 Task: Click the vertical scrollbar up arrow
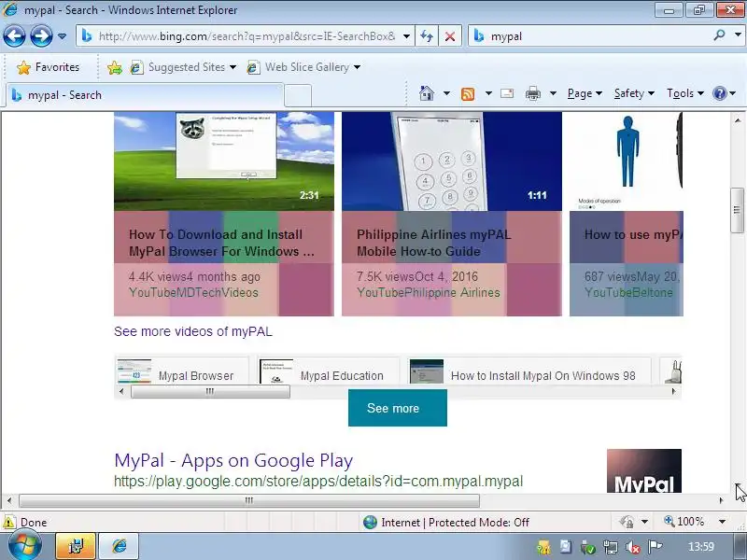pos(738,120)
